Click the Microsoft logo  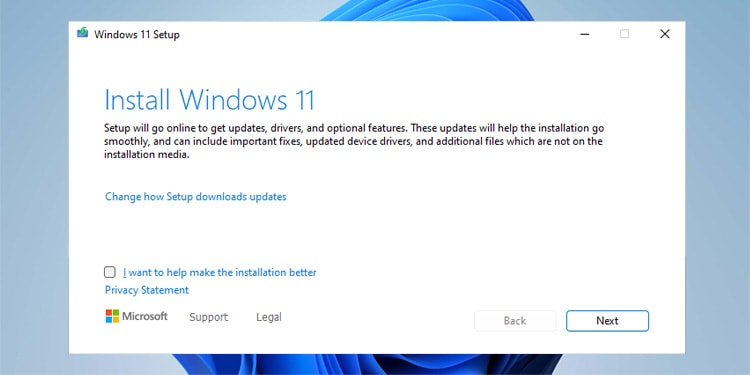(136, 316)
